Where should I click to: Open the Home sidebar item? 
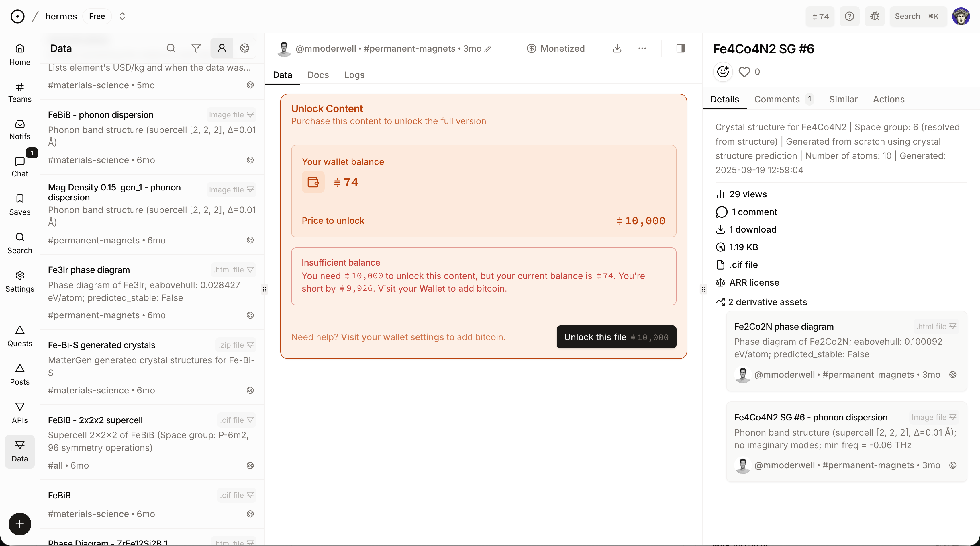click(20, 55)
